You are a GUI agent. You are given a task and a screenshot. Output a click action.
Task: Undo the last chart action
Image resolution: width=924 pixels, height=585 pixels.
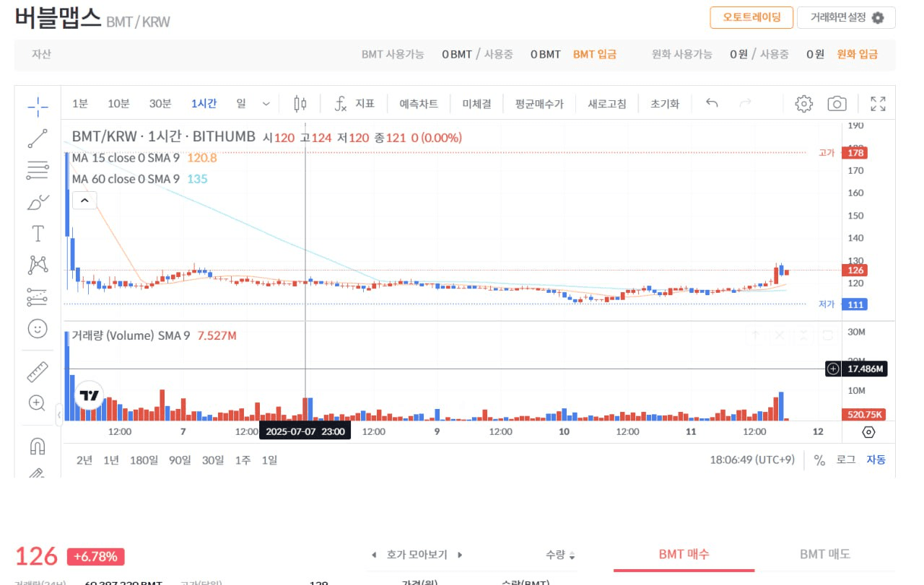[x=712, y=104]
